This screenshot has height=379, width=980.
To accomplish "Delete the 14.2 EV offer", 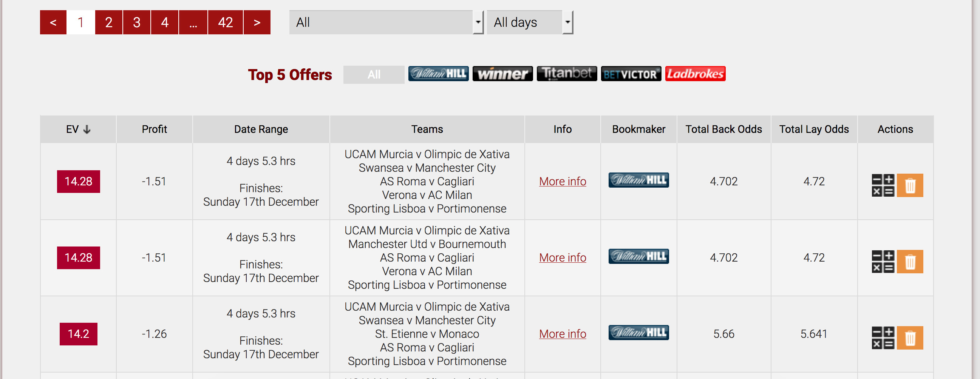I will pyautogui.click(x=910, y=337).
